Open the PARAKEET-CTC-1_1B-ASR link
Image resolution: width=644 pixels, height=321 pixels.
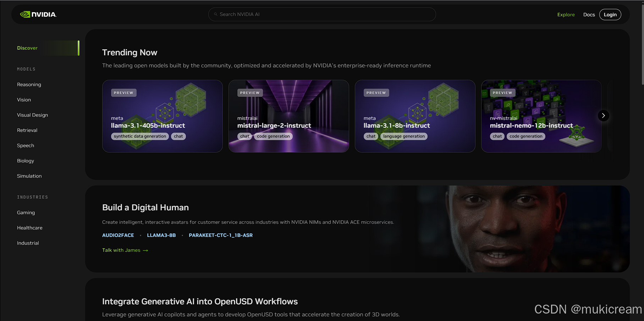pos(221,235)
